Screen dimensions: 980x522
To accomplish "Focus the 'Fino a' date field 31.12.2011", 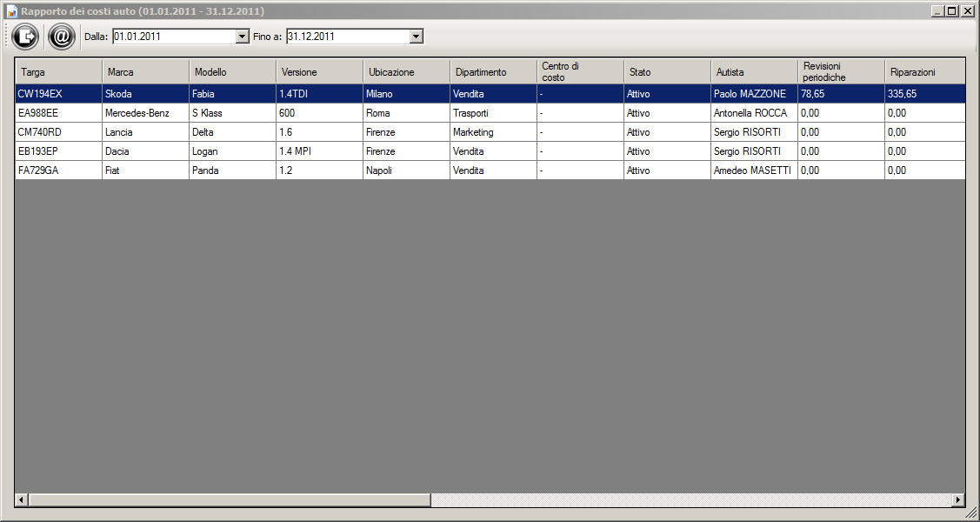I will click(x=348, y=37).
